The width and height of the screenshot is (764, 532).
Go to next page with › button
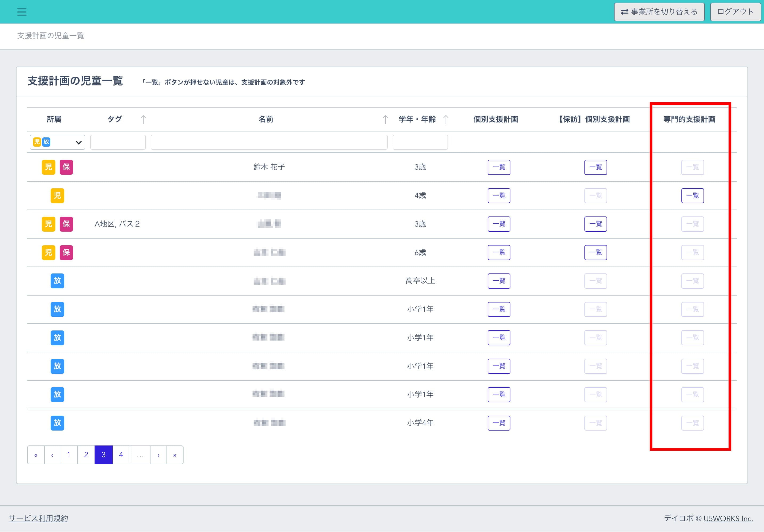click(x=159, y=455)
